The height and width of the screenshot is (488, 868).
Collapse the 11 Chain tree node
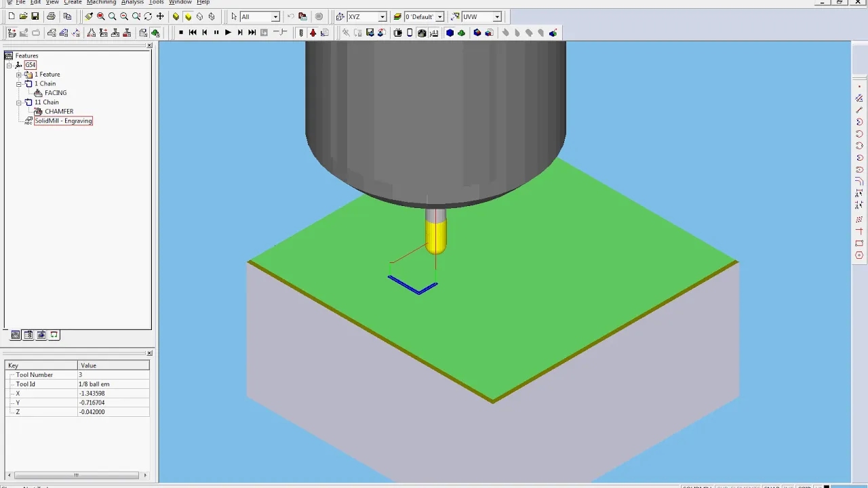(x=19, y=102)
